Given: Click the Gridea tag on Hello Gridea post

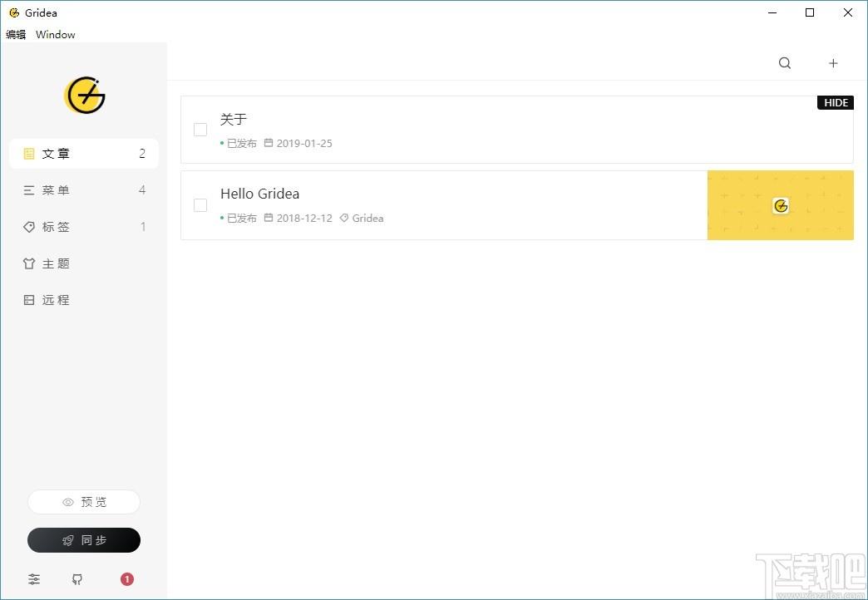Looking at the screenshot, I should (x=367, y=219).
